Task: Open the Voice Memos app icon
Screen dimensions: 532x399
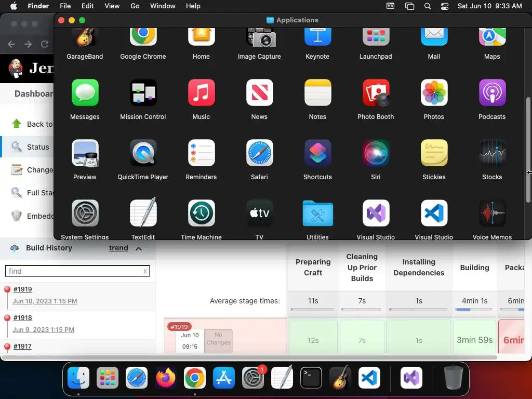Action: click(x=492, y=213)
